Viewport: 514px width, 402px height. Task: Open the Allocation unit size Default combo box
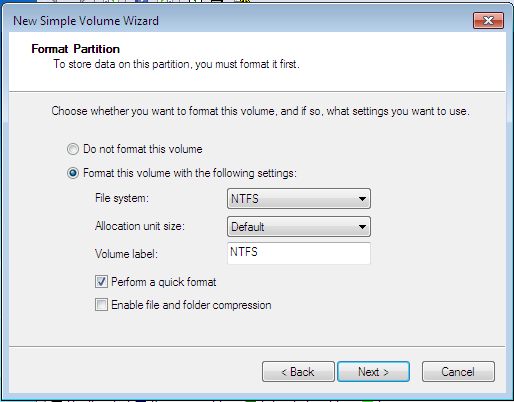click(x=299, y=227)
